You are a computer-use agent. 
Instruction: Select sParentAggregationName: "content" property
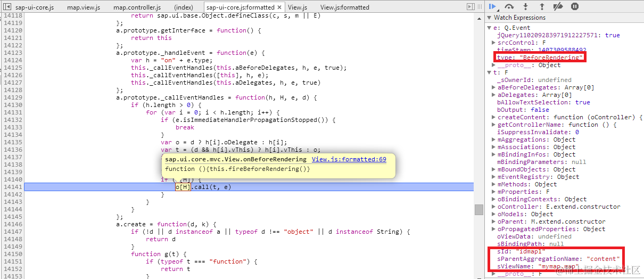558,259
